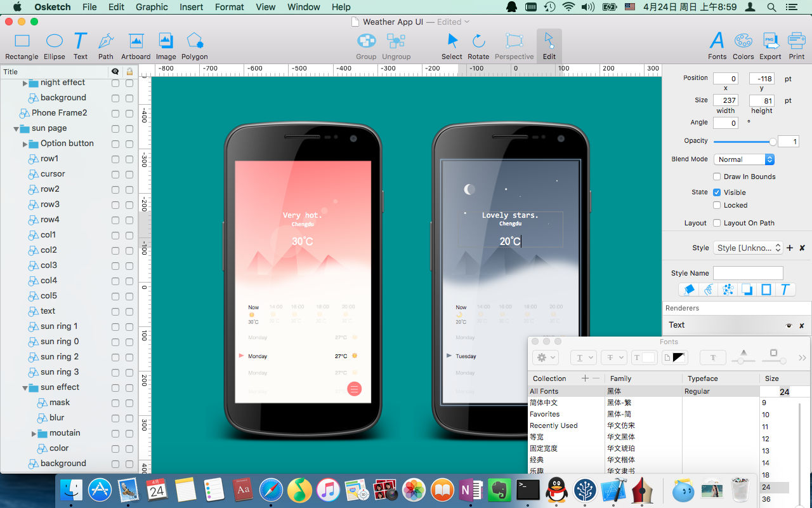Enable the Draw In Bounds checkbox
The width and height of the screenshot is (812, 508).
pos(717,177)
